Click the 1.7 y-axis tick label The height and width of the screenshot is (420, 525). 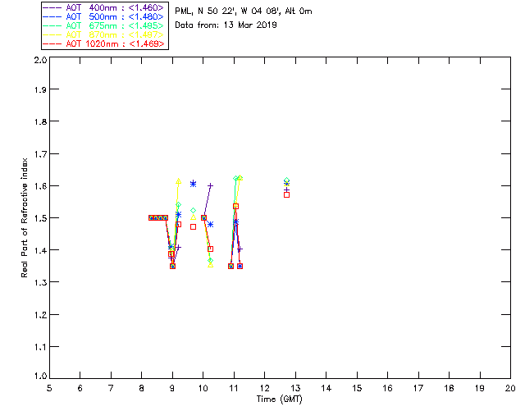(x=40, y=154)
